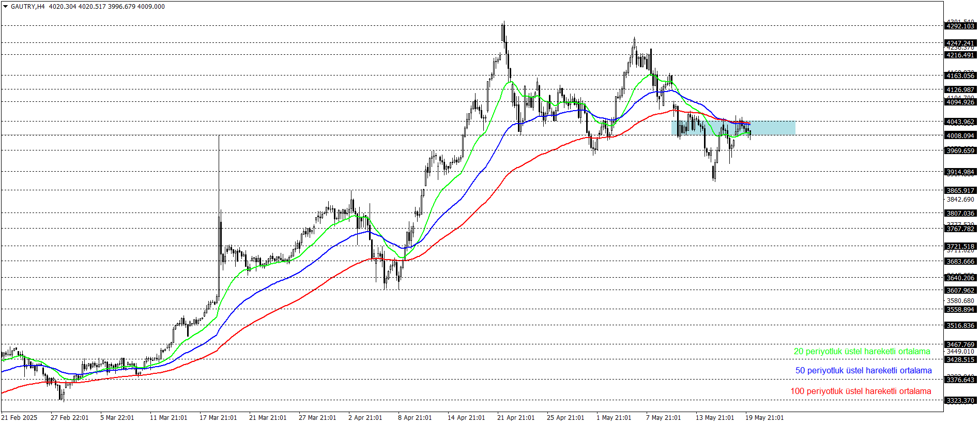Click the 21 Mar 21:01 time axis label
Viewport: 980px width, 424px height.
click(x=268, y=418)
